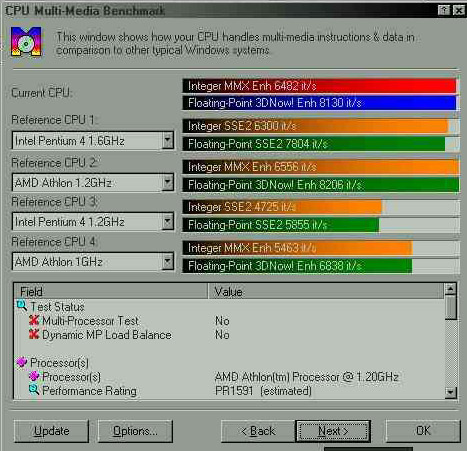Click the blue Floating-Point 3DNow! Enh 8130 bar
The width and height of the screenshot is (467, 451).
click(319, 103)
